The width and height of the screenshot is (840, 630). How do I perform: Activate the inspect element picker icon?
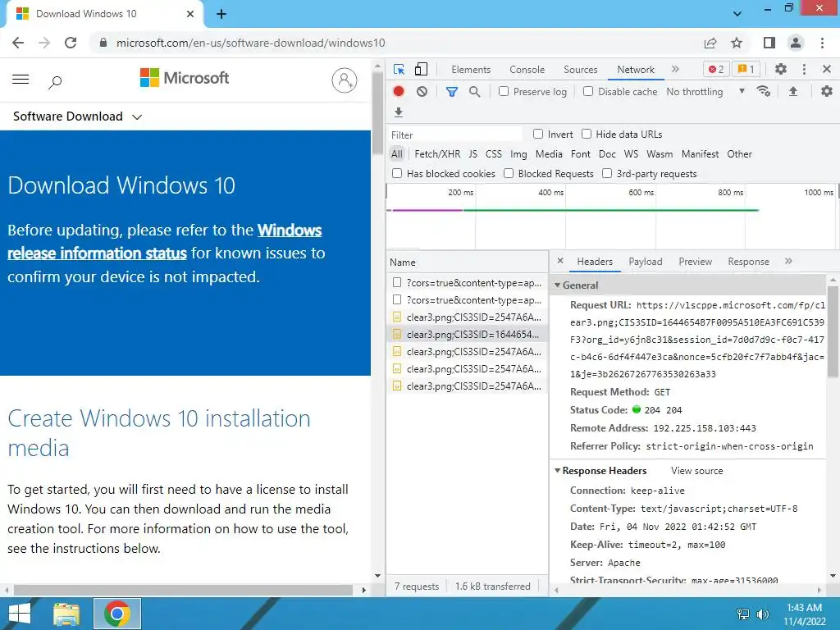(399, 70)
